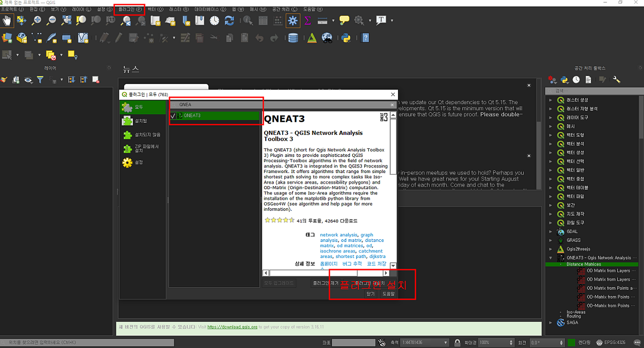Viewport: 644px width, 348px height.
Task: Expand the Qgis2threejs group
Action: click(x=550, y=249)
